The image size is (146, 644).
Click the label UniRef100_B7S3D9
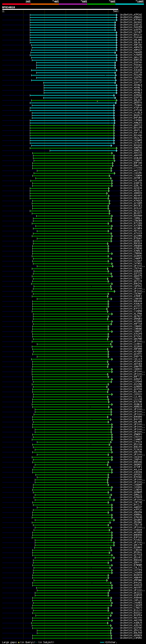pos(131,223)
